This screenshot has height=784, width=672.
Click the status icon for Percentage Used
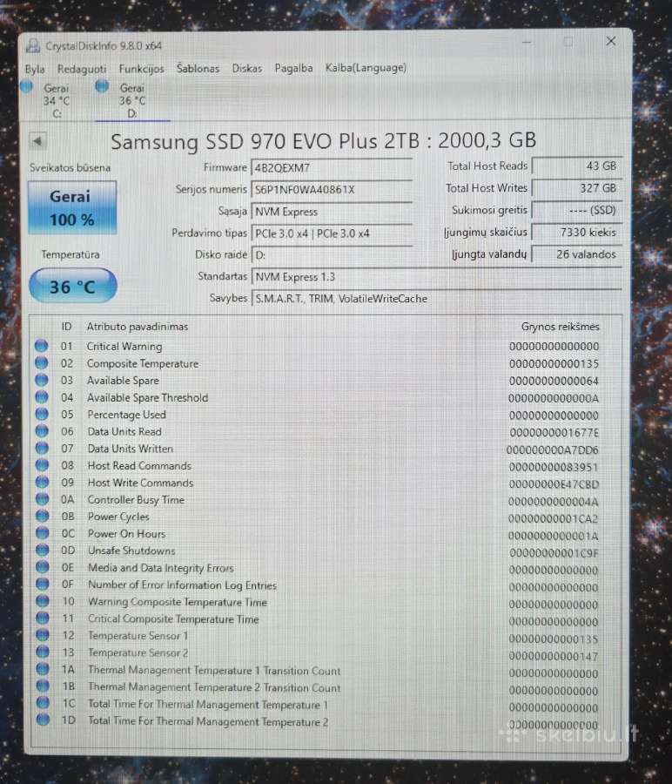point(42,414)
